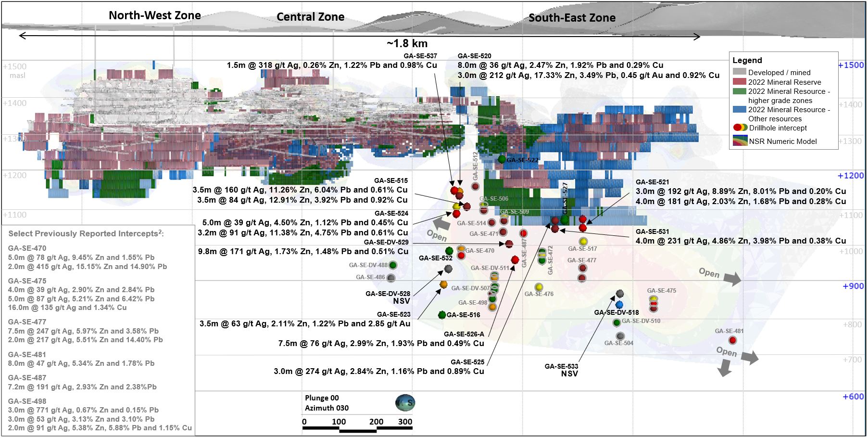Select the yellow GA-SE-476 drillhole marker
The image size is (868, 438).
coord(539,287)
